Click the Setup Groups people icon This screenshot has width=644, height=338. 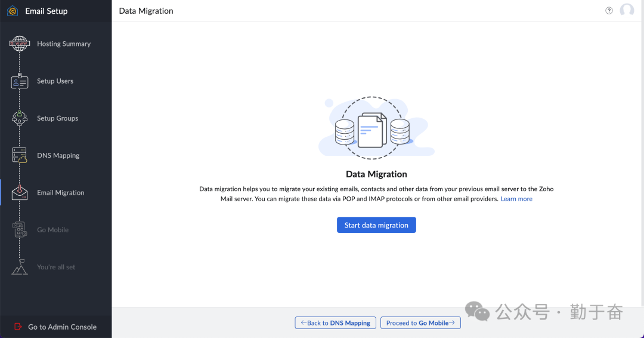coord(20,118)
